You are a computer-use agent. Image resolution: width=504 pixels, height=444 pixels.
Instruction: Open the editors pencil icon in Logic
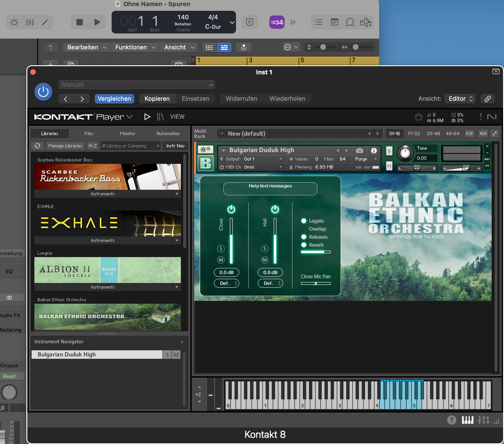click(x=45, y=22)
